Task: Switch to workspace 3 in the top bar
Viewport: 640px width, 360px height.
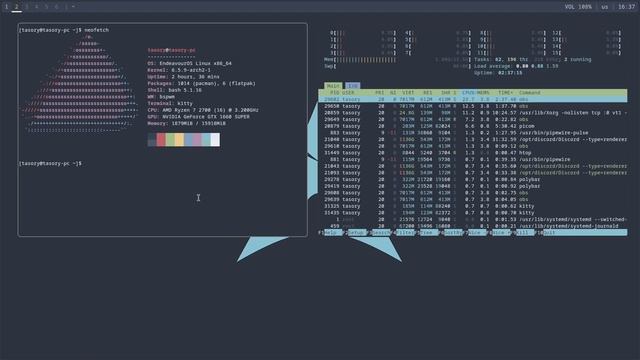Action: coord(27,7)
